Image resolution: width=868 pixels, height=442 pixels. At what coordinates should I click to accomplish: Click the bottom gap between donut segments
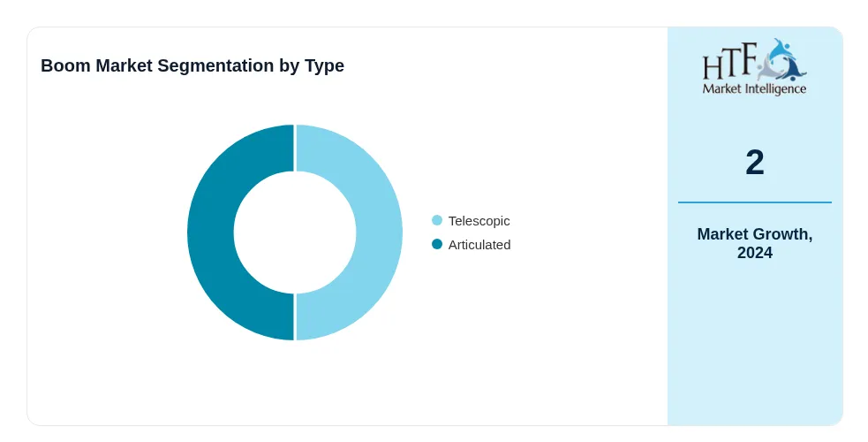[x=295, y=316]
